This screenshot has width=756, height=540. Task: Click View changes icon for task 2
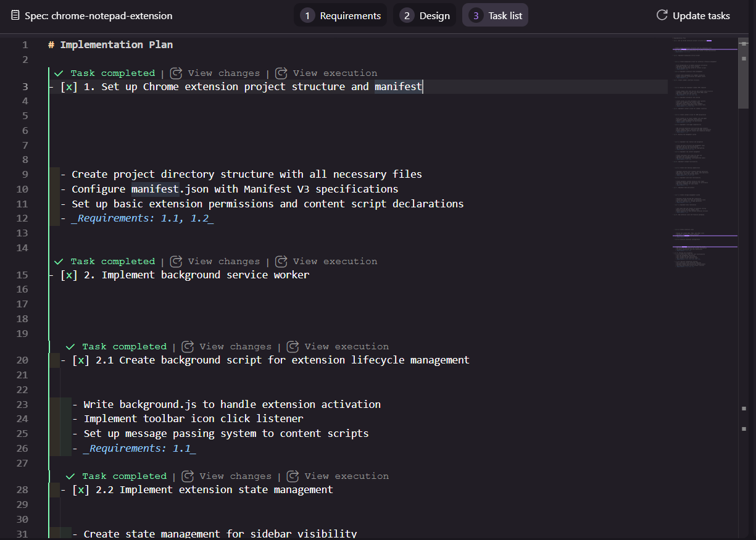coord(177,261)
